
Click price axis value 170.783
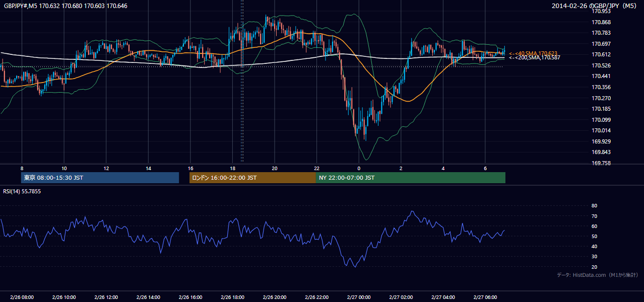601,33
